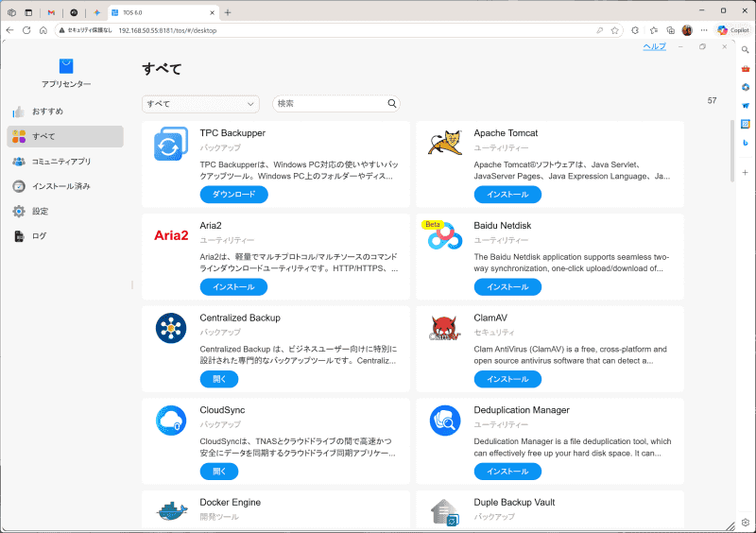View the ログ page
This screenshot has width=756, height=533.
coord(65,236)
